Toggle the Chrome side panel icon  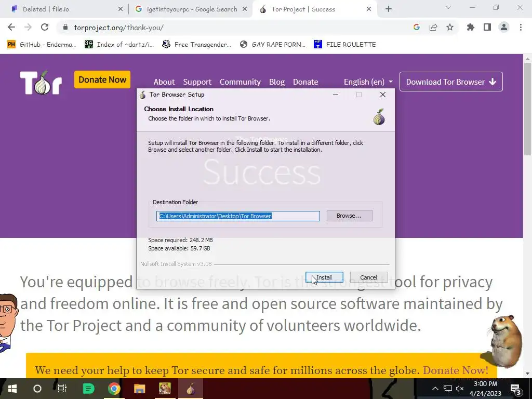487,28
